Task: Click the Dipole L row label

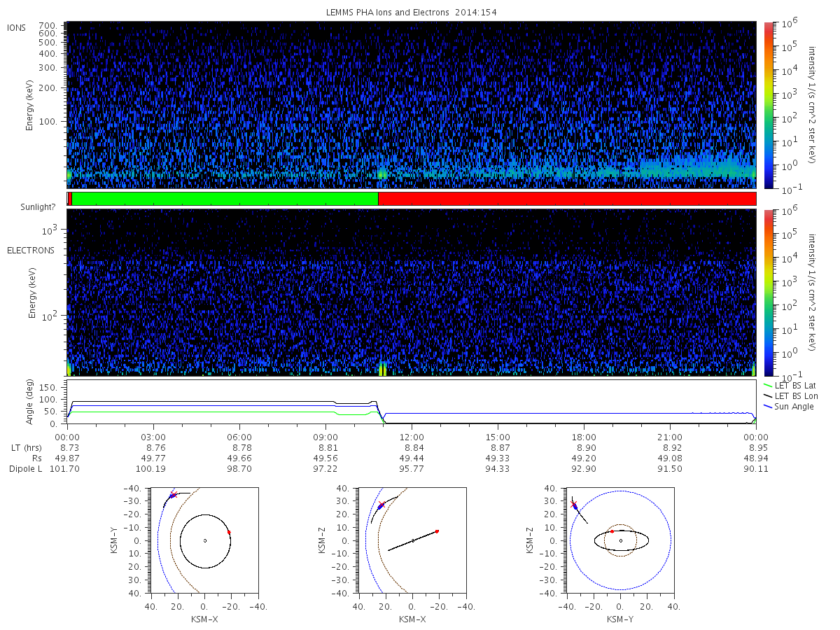Action: (25, 469)
